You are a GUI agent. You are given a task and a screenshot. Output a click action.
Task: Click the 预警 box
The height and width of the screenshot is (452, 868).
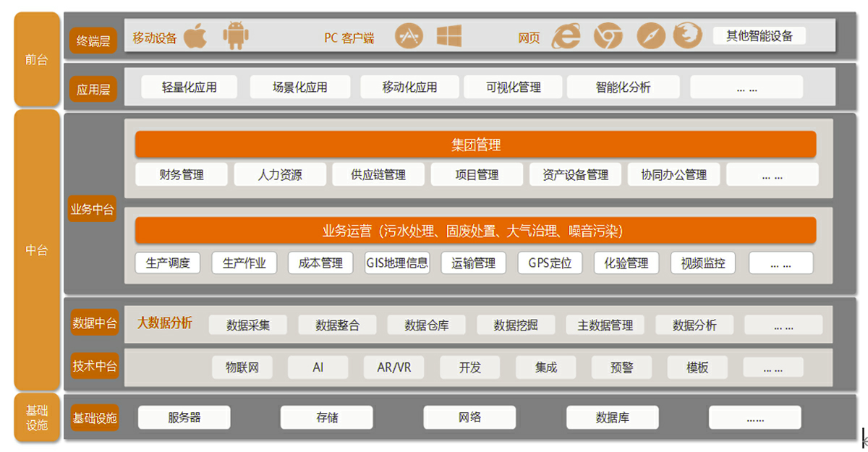(x=622, y=367)
